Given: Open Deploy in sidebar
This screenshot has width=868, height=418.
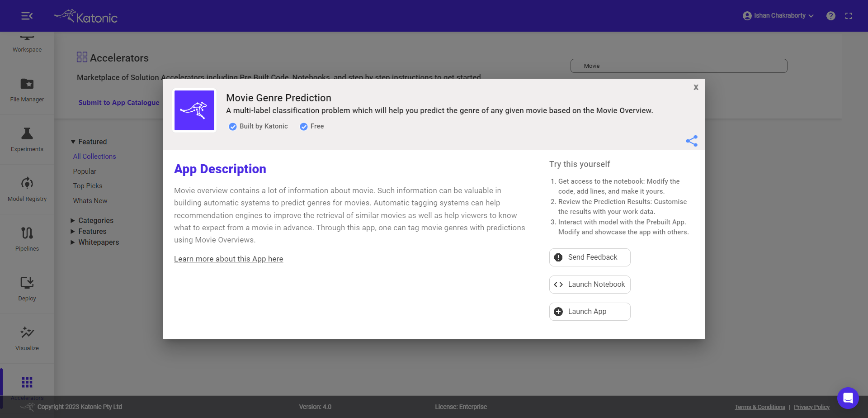Looking at the screenshot, I should coord(27,289).
